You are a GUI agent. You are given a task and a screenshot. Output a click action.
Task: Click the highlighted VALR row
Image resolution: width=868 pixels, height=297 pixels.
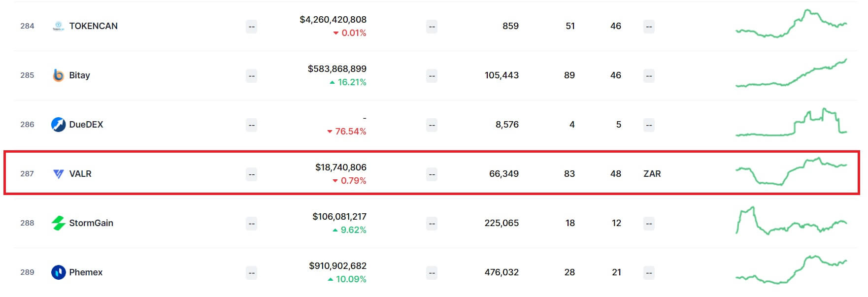coord(434,173)
